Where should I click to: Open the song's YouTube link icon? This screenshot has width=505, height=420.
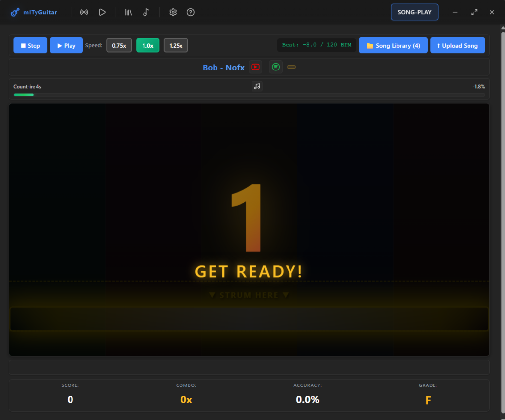255,67
